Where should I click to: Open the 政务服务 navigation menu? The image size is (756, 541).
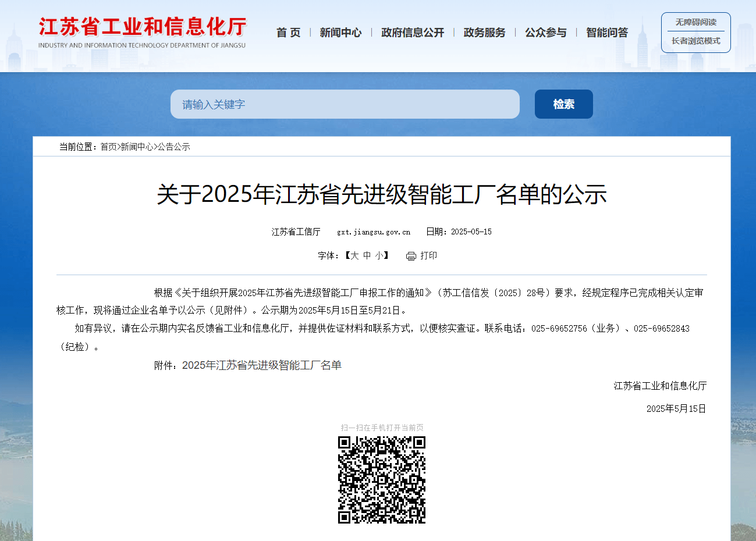click(485, 33)
